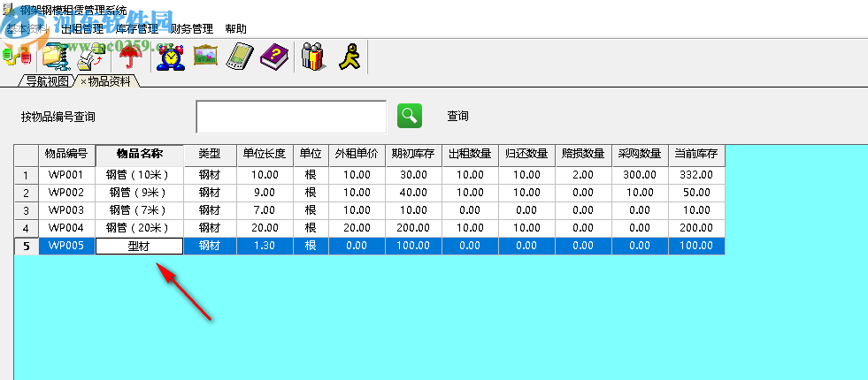Select row header number 3

click(26, 210)
